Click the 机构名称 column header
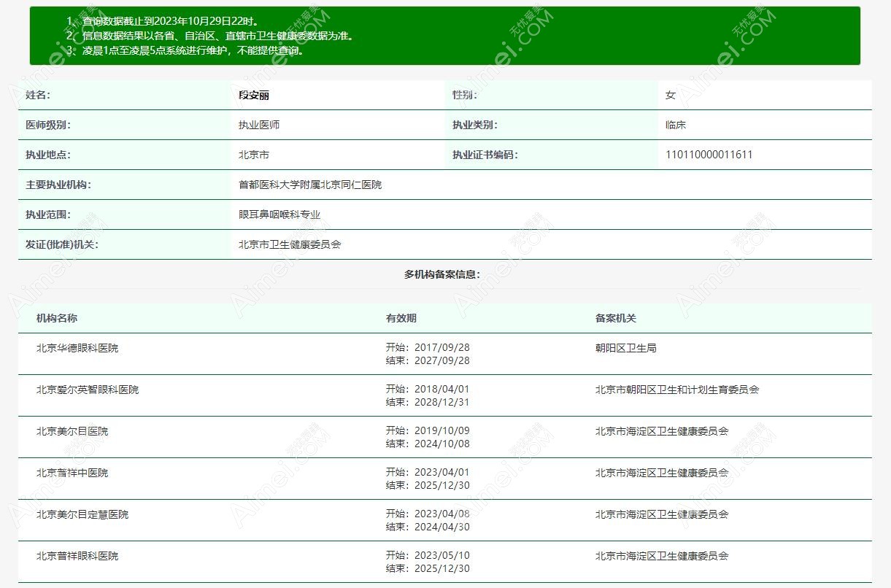Image resolution: width=891 pixels, height=588 pixels. pos(57,318)
